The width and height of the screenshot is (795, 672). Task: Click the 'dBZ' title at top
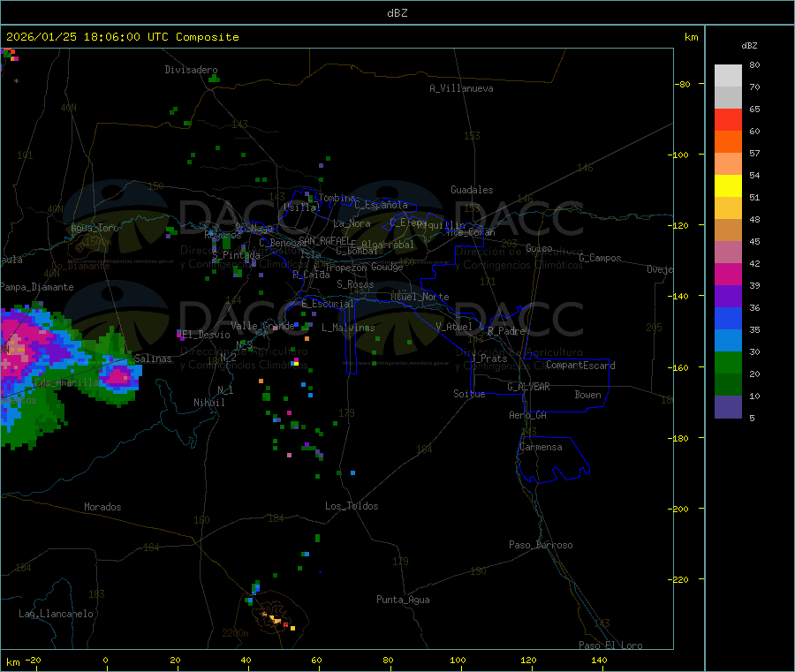click(x=397, y=13)
